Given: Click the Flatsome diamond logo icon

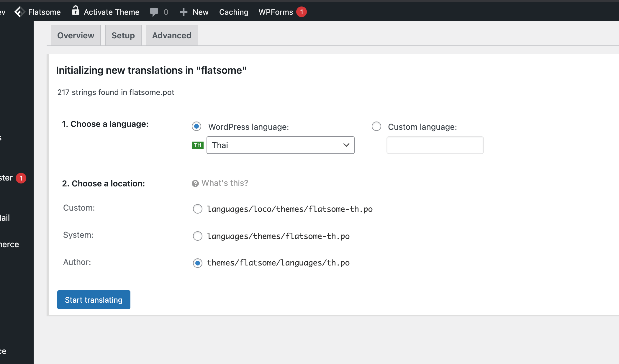Looking at the screenshot, I should tap(20, 12).
